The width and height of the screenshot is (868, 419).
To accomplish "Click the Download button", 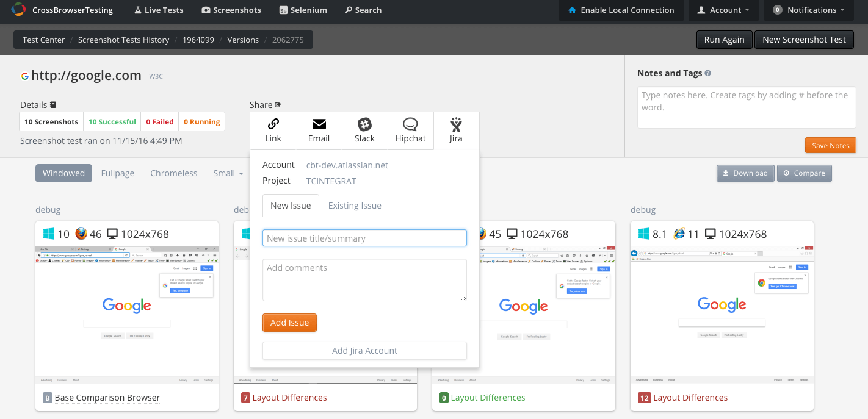I will point(745,173).
